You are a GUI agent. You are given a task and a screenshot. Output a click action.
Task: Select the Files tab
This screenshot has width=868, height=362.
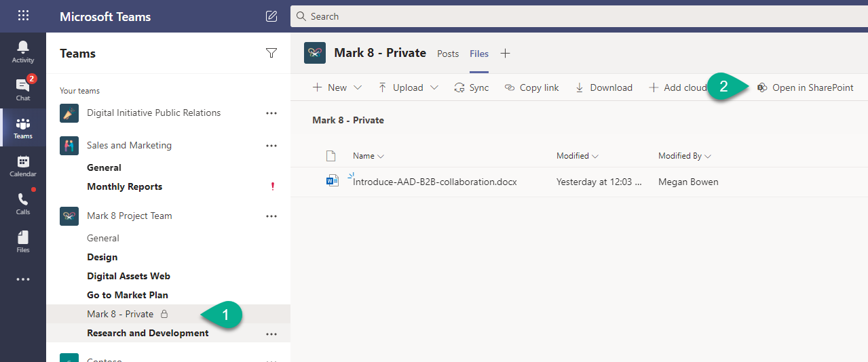(x=479, y=54)
